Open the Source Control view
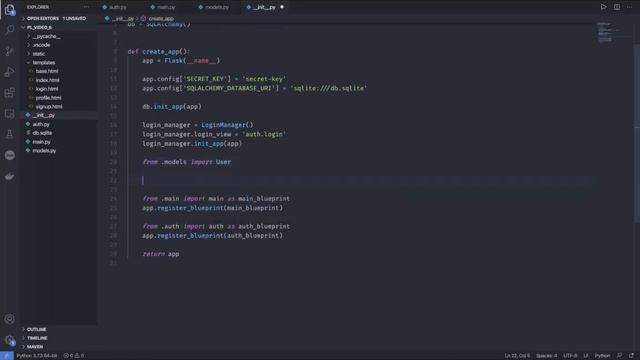This screenshot has width=640, height=360. click(10, 51)
